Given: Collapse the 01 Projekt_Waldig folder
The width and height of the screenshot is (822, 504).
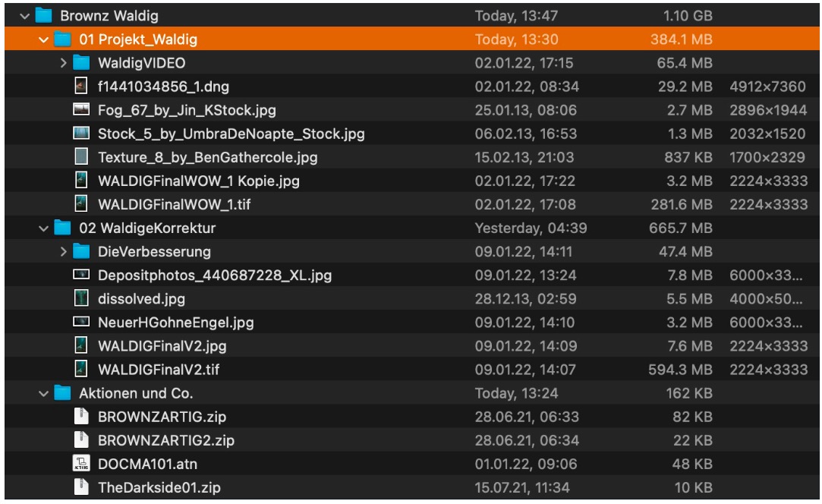Looking at the screenshot, I should tap(44, 39).
